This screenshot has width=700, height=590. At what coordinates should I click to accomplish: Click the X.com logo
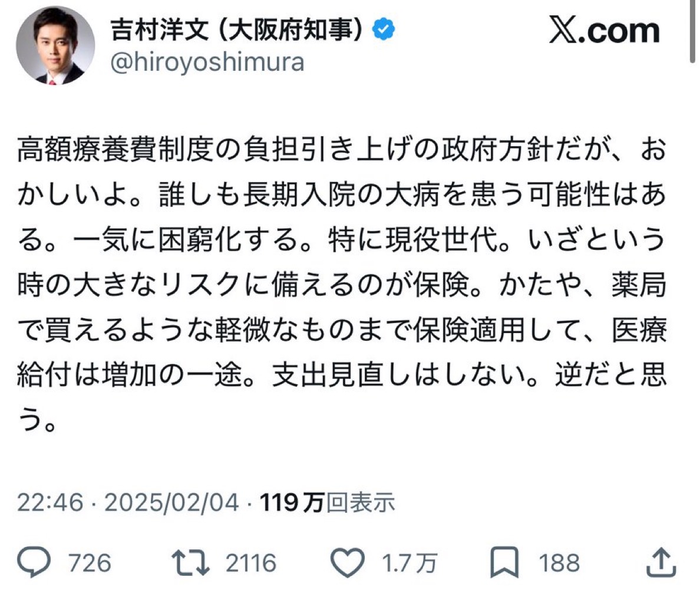click(604, 31)
